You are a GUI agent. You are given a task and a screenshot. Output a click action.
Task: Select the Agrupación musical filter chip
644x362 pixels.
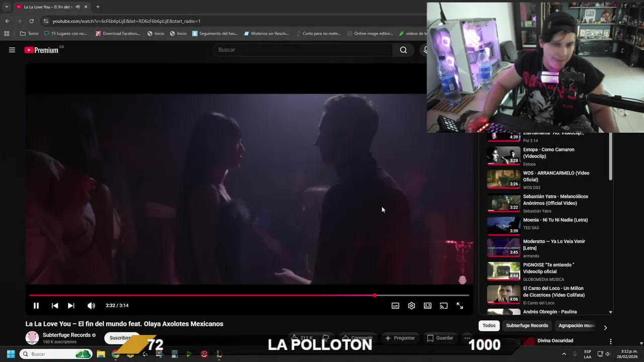[577, 326]
